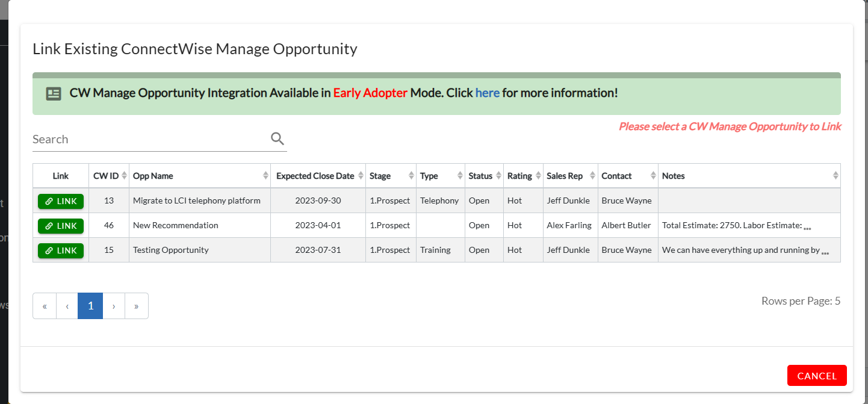868x404 pixels.
Task: Click the date cell 2023-07-31
Action: [x=318, y=250]
